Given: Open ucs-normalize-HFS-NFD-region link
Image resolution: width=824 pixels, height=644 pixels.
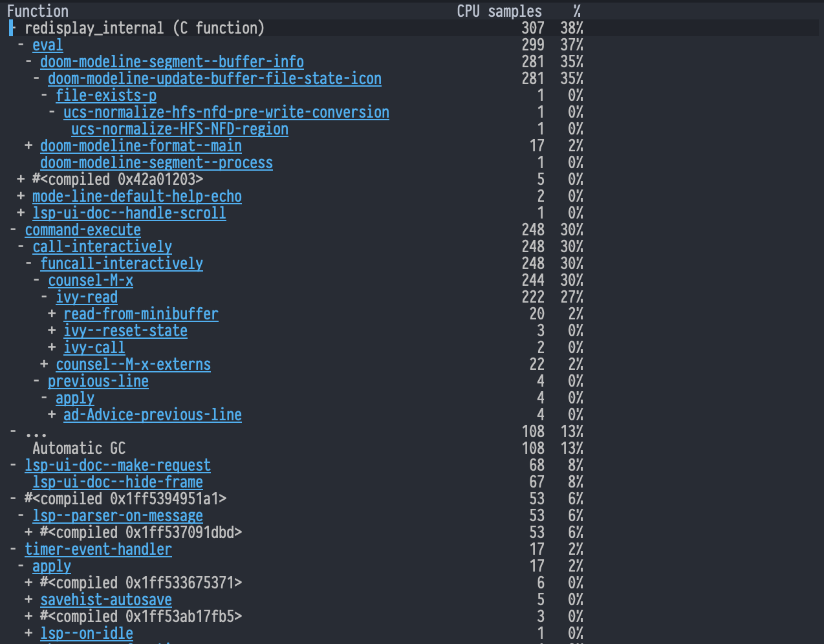Looking at the screenshot, I should click(x=180, y=129).
